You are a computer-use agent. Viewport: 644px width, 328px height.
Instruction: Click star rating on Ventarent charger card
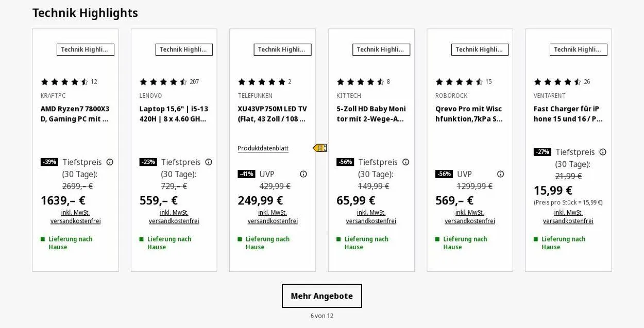[x=557, y=82]
